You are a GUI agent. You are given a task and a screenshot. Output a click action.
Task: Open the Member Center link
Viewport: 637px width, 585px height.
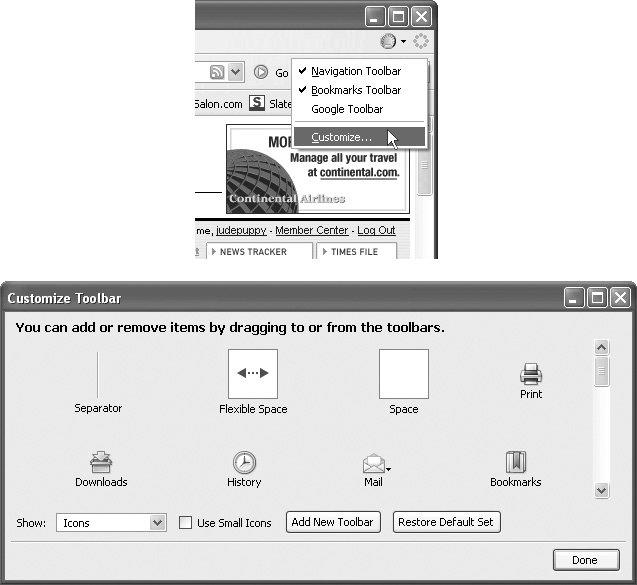coord(312,230)
